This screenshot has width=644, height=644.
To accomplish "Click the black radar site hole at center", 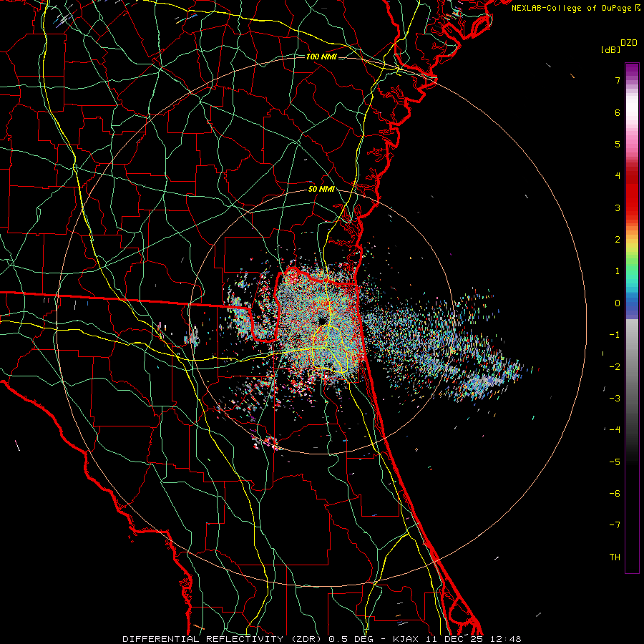I will pos(321,320).
